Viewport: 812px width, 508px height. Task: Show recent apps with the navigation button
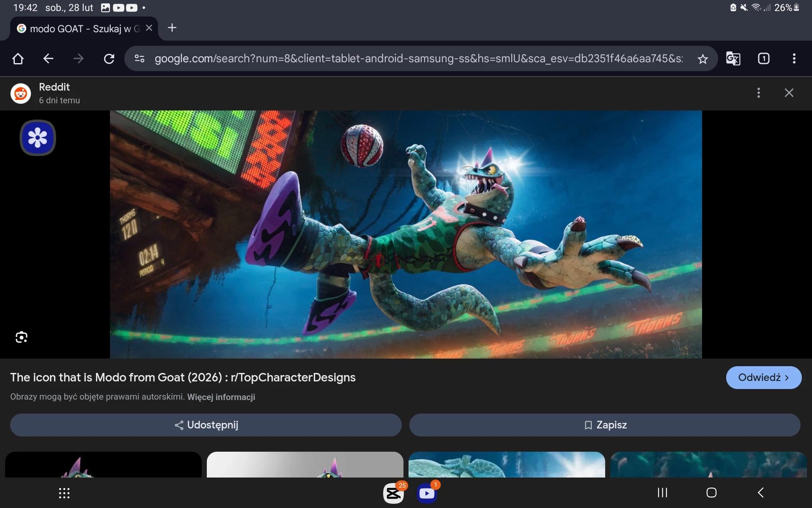662,492
